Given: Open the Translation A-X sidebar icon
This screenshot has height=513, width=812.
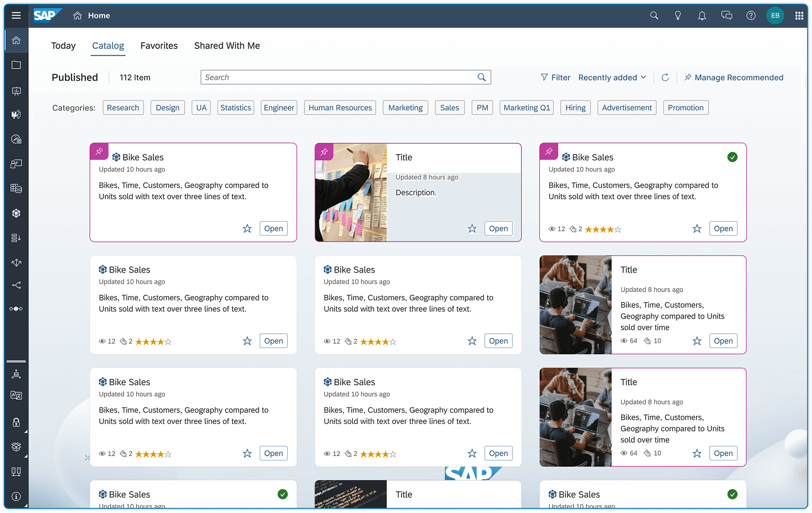Looking at the screenshot, I should pos(16,396).
